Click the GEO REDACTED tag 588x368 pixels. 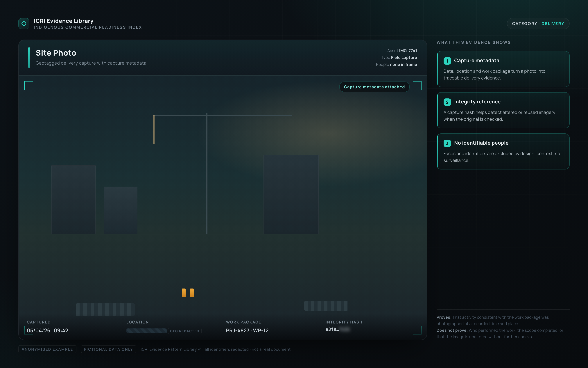pyautogui.click(x=184, y=331)
